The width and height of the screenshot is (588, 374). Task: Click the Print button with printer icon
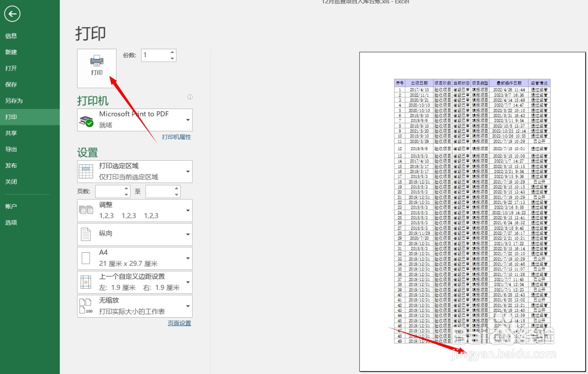point(97,68)
